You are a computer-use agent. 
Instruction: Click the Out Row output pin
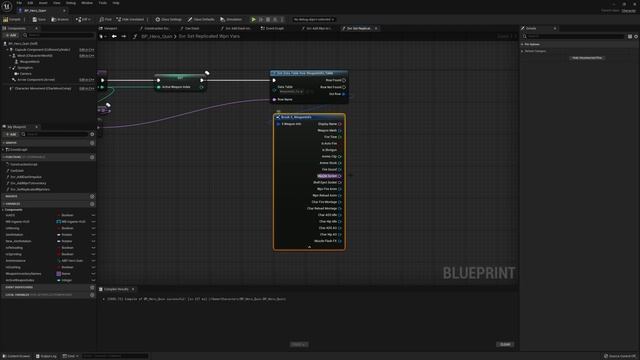(344, 94)
